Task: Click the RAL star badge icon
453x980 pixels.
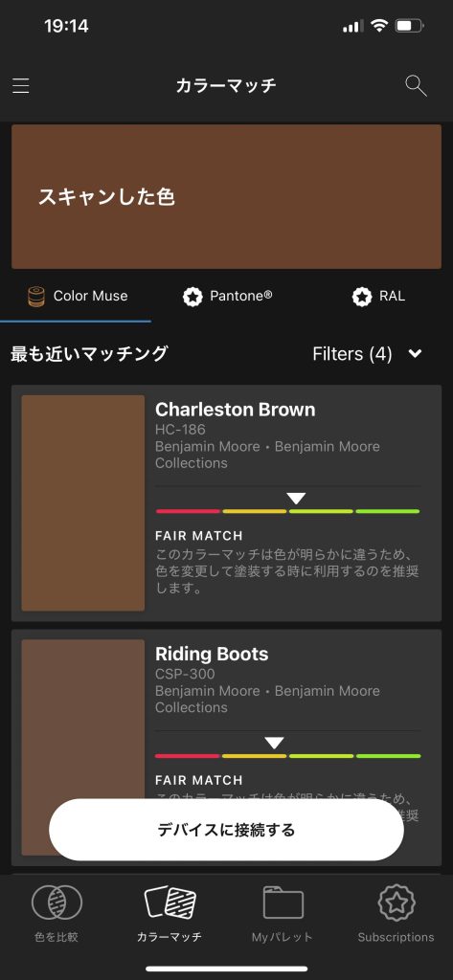Action: [362, 297]
